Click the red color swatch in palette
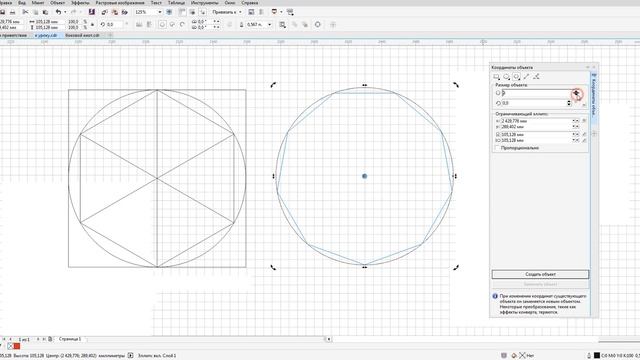 click(17, 346)
